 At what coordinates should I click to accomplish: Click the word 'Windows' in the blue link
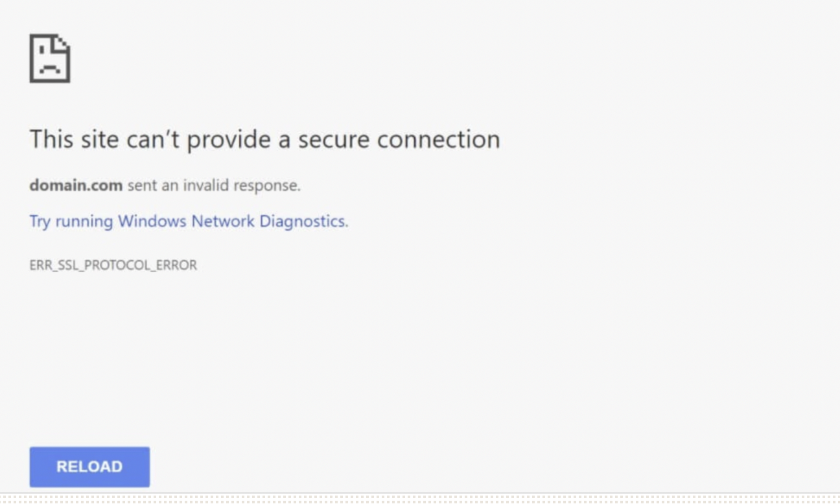[152, 222]
